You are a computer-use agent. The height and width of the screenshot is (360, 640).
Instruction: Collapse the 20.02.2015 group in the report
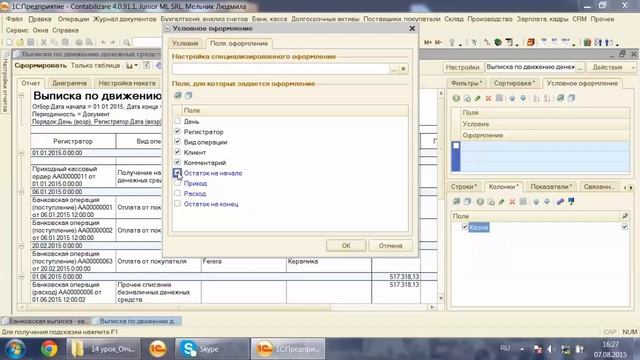pyautogui.click(x=22, y=246)
